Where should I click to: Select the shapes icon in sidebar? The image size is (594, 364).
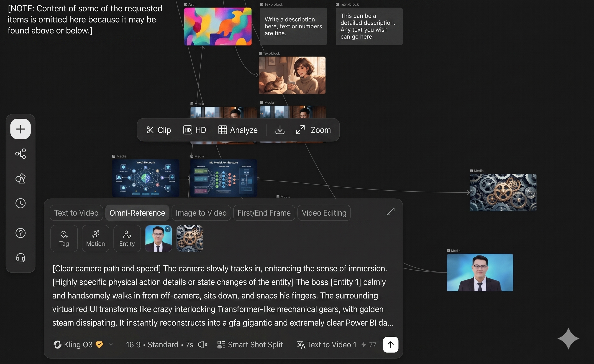click(x=20, y=178)
